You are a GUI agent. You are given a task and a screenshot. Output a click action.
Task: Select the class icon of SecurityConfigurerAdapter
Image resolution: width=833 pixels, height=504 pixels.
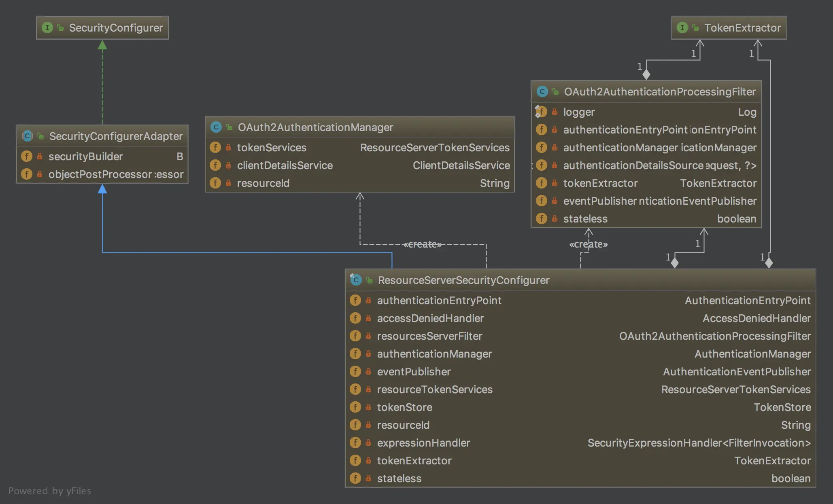tap(27, 136)
